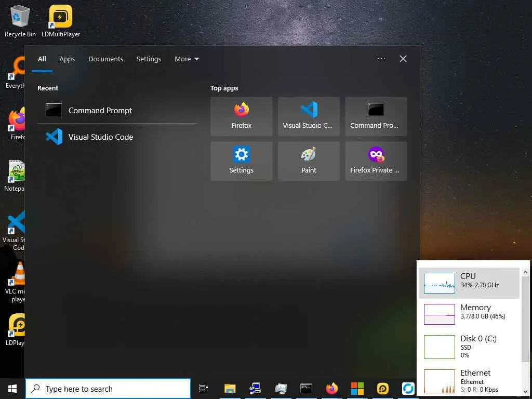The height and width of the screenshot is (399, 532).
Task: Open Firefox from Top apps tile
Action: (241, 116)
